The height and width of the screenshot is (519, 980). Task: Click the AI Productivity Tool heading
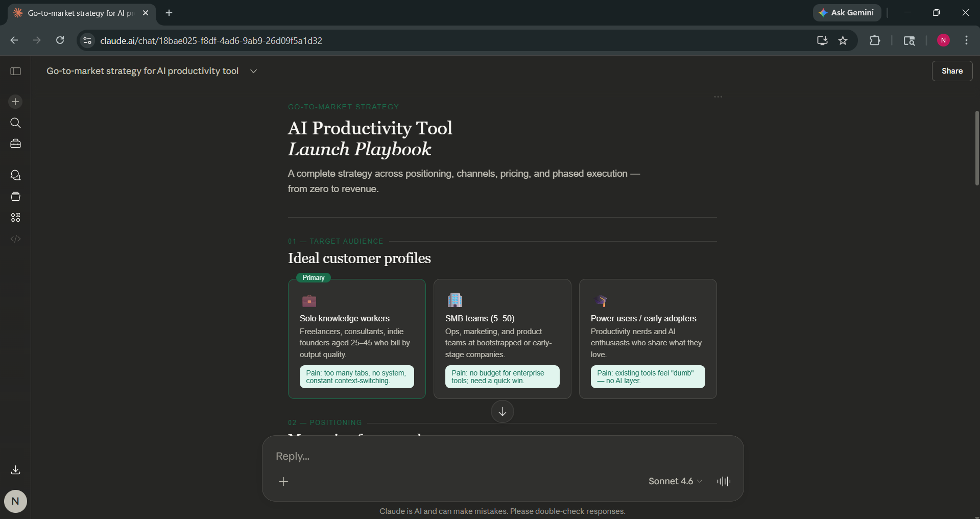(370, 128)
